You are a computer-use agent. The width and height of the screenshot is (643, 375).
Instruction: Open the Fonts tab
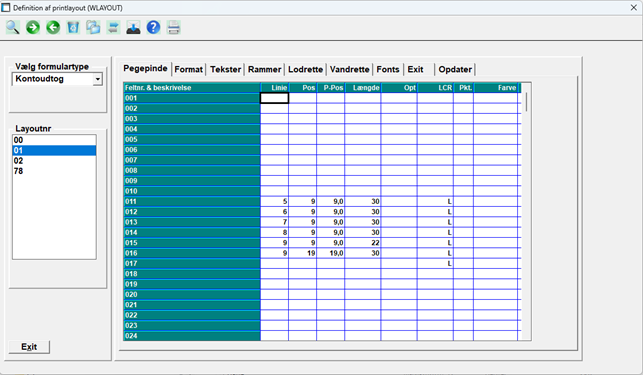click(388, 69)
